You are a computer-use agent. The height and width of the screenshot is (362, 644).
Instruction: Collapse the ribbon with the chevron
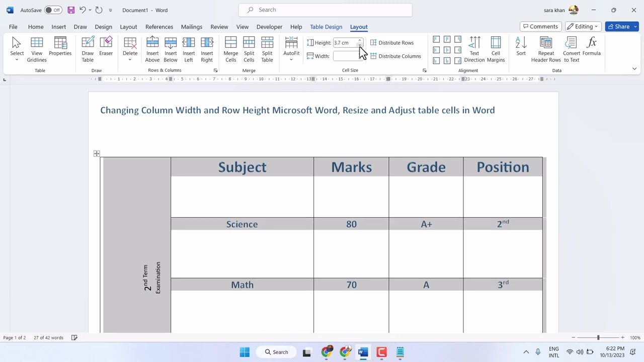(634, 69)
